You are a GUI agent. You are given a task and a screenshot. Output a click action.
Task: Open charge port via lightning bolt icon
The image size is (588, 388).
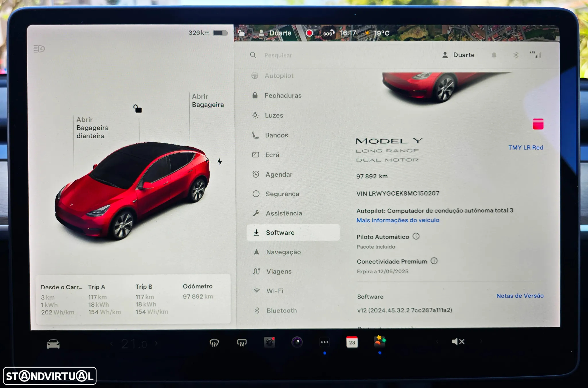(220, 162)
